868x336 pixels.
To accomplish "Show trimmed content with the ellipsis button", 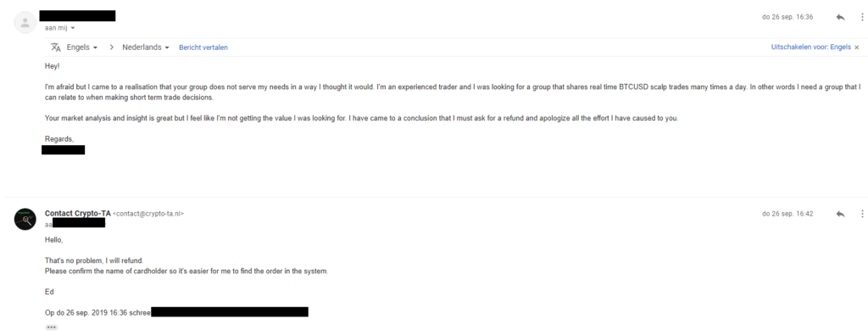I will click(x=52, y=328).
